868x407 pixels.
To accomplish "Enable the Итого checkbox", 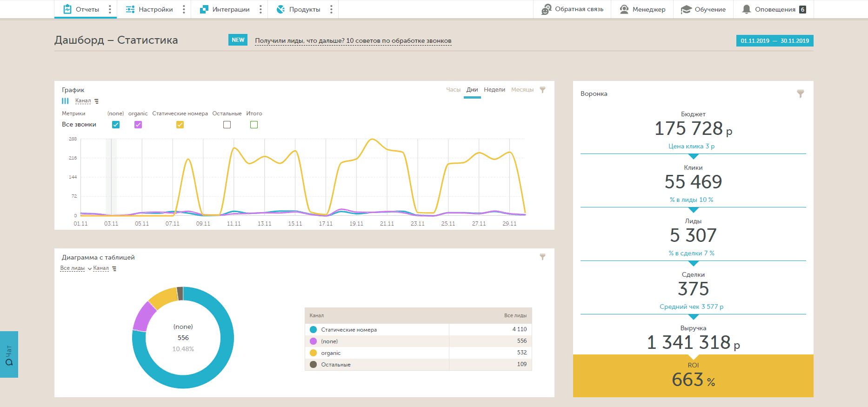I will pyautogui.click(x=254, y=125).
